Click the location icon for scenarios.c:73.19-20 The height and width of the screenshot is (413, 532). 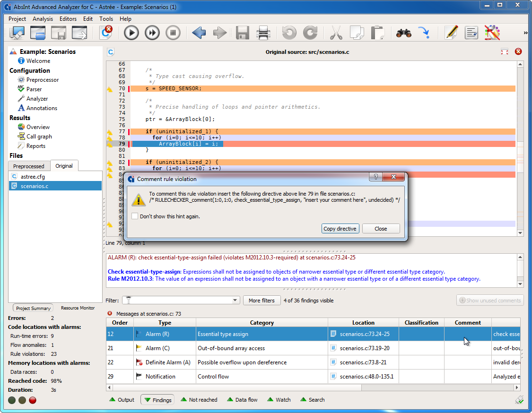click(x=333, y=348)
